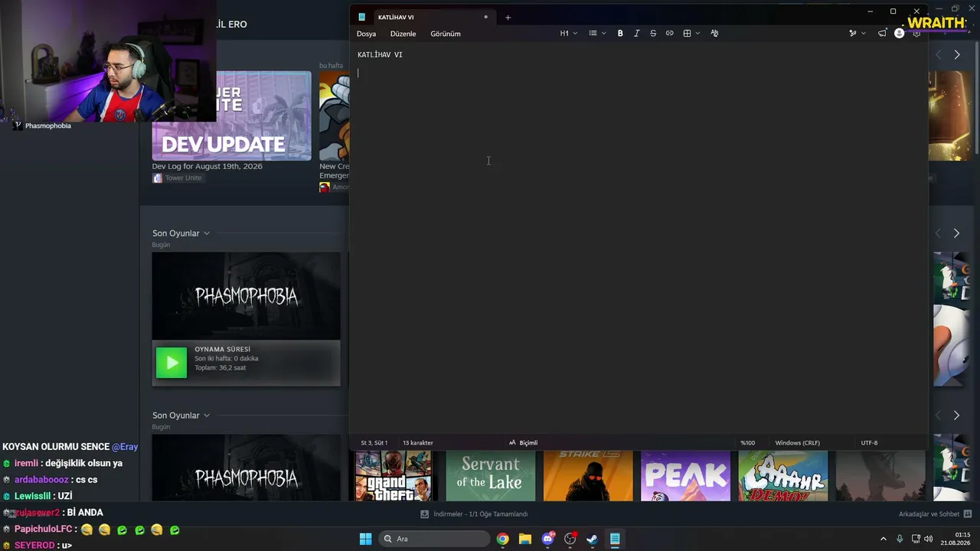Open the Counter-Strike game thumbnail

point(588,476)
